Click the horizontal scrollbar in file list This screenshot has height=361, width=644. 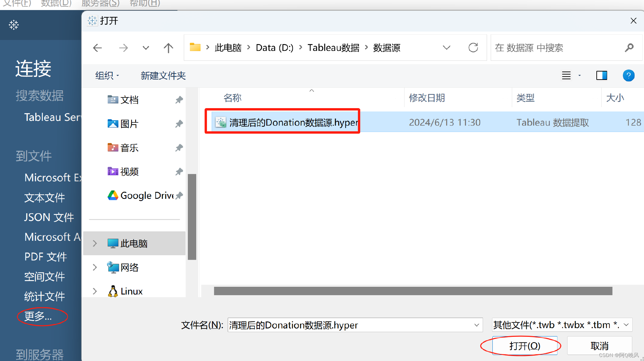[413, 291]
